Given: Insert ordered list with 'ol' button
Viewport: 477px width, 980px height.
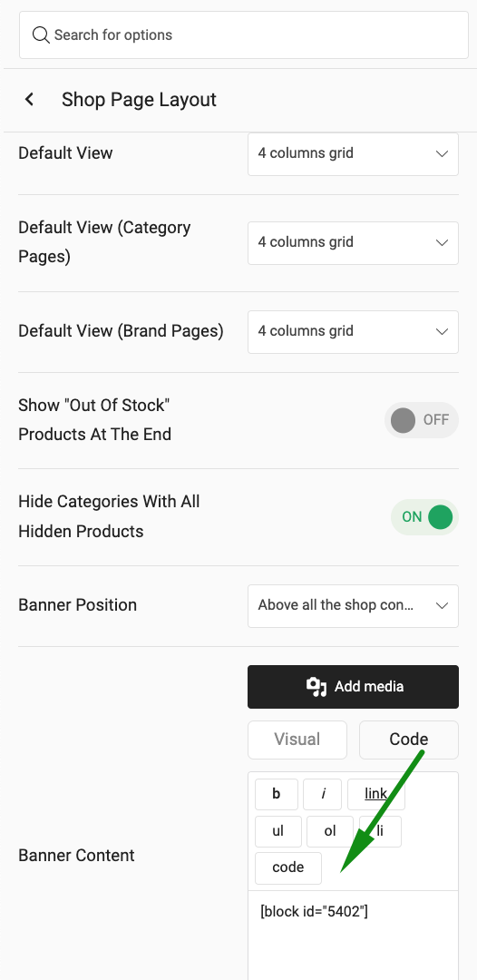Looking at the screenshot, I should (330, 830).
